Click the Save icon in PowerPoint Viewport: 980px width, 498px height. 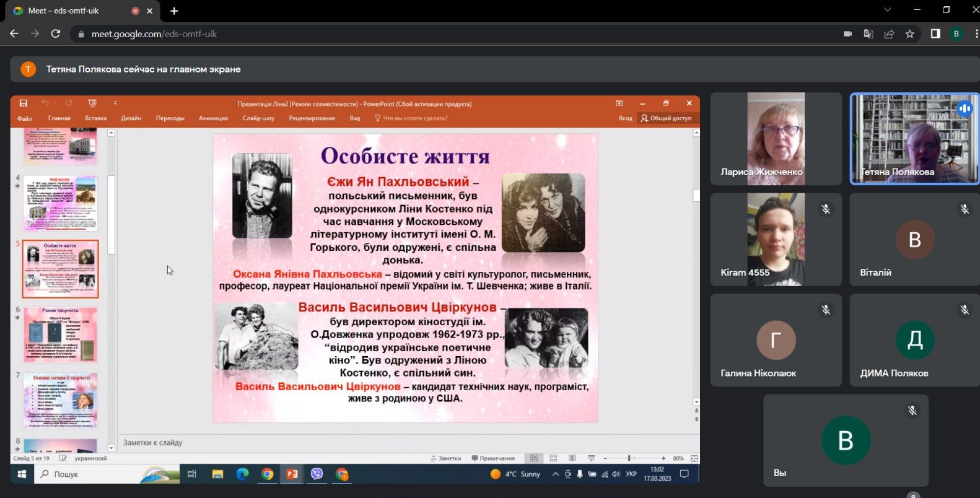pyautogui.click(x=24, y=103)
